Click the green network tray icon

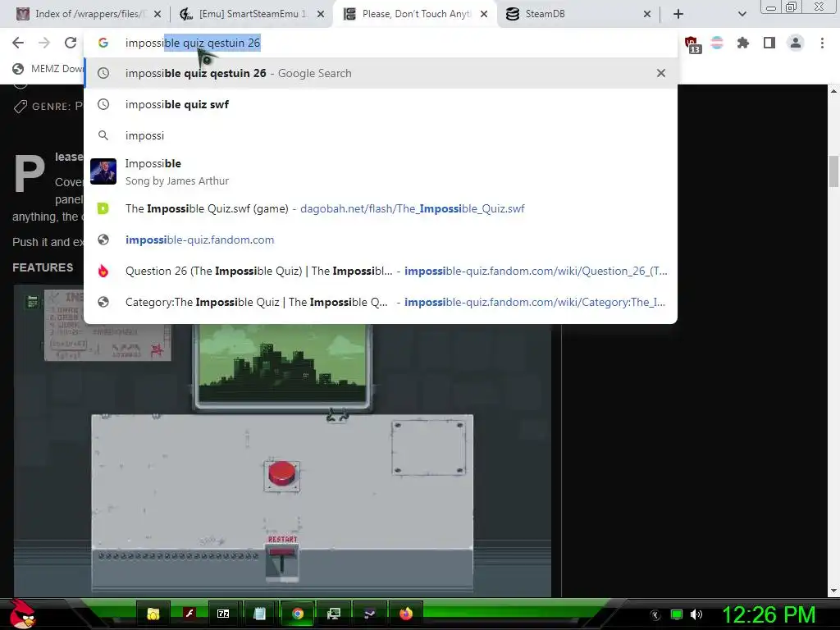coord(677,614)
